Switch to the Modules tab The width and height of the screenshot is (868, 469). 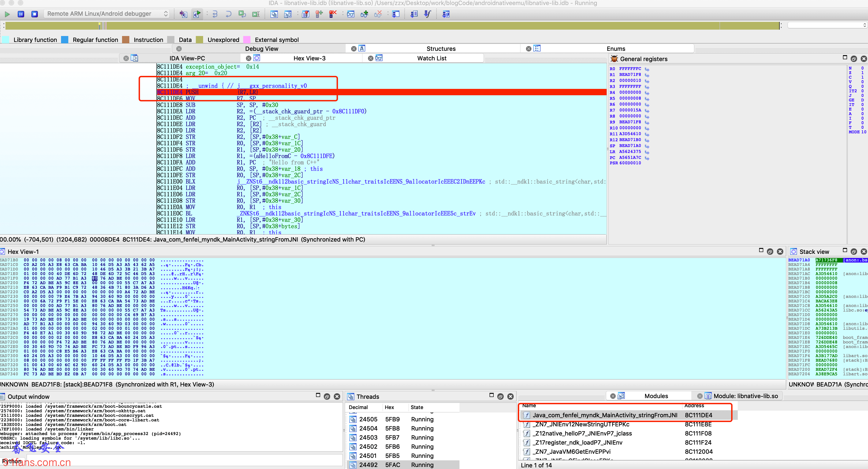tap(656, 396)
